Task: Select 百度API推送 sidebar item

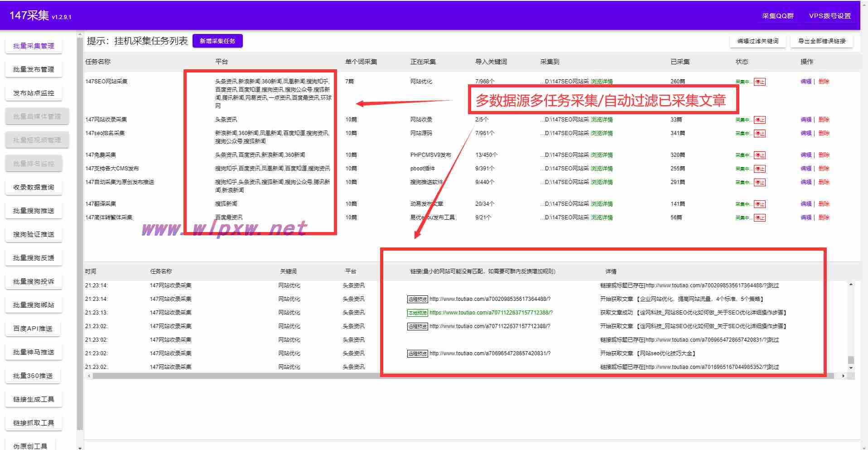Action: click(x=34, y=329)
